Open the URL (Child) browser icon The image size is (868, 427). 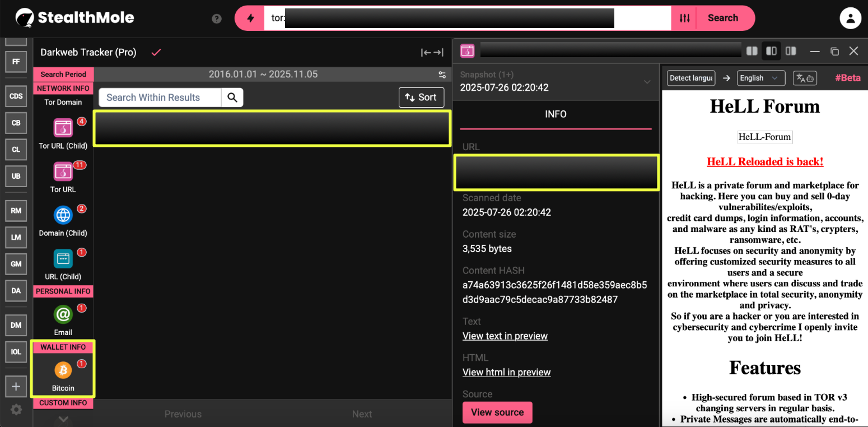pyautogui.click(x=63, y=259)
